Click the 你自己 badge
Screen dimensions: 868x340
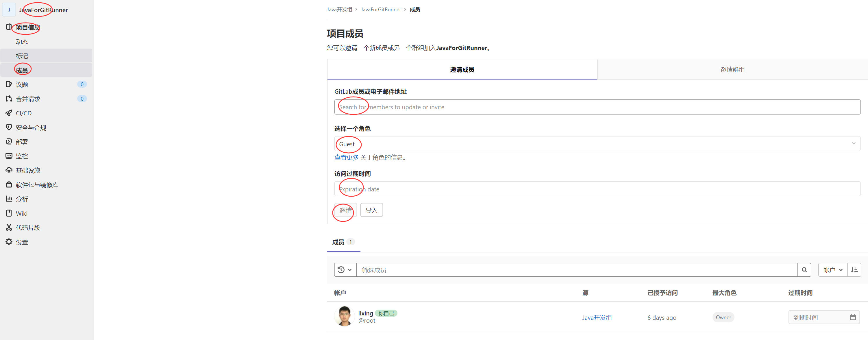coord(386,313)
